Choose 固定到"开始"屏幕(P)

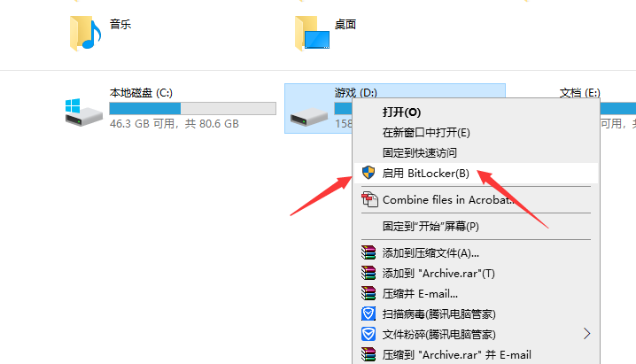tap(476, 226)
